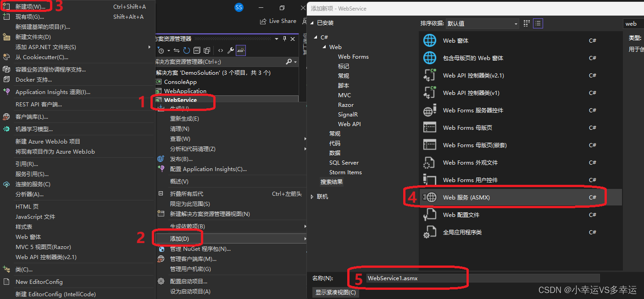
Task: Pin the Solution Explorer panel
Action: click(x=284, y=39)
